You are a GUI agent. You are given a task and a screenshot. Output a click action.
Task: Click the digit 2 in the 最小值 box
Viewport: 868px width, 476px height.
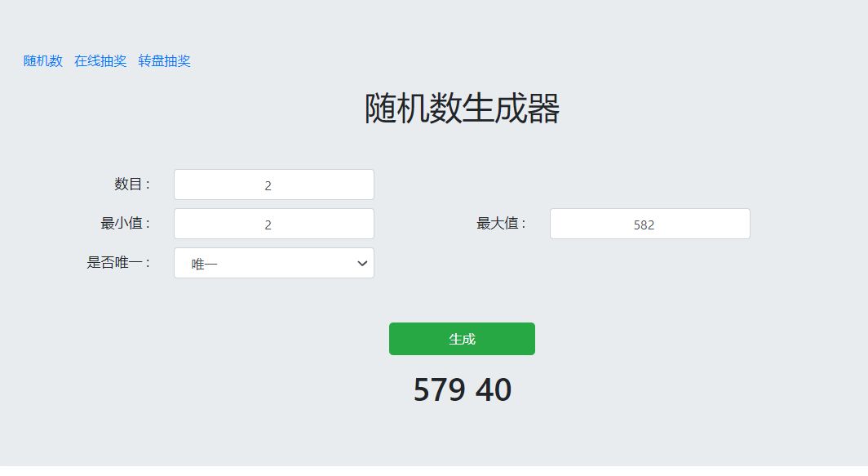[268, 225]
